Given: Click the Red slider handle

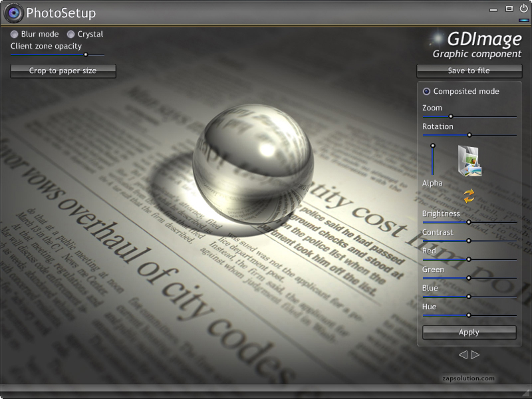Looking at the screenshot, I should pos(469,259).
